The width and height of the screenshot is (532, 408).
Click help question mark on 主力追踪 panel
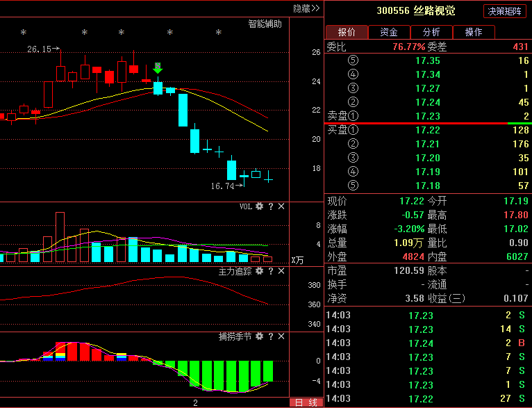pos(270,271)
